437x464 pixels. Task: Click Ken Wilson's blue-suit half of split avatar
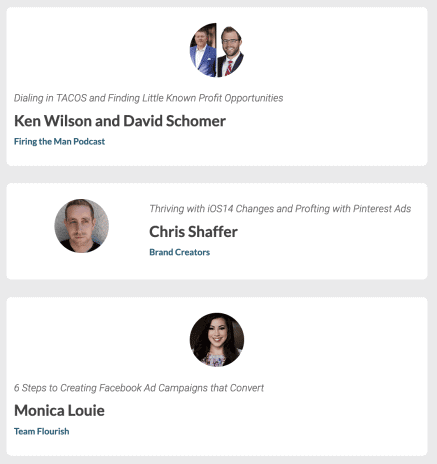(203, 50)
